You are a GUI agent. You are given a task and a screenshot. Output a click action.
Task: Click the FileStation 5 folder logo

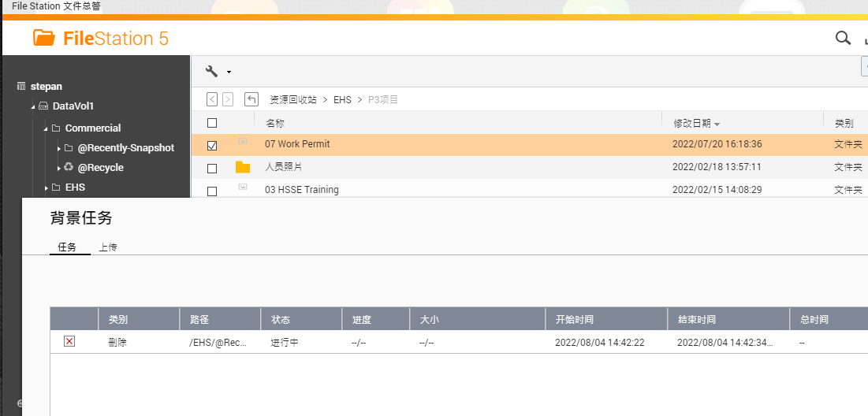click(x=44, y=38)
